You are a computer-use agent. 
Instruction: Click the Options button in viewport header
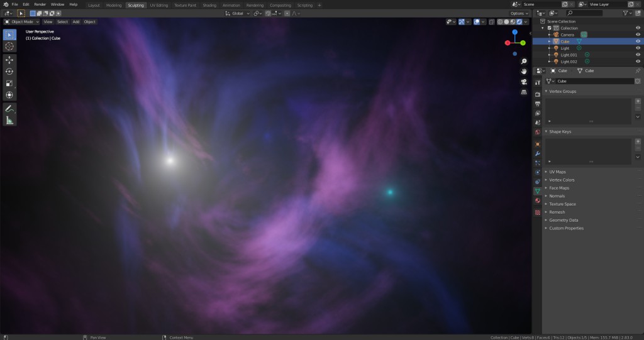(518, 13)
